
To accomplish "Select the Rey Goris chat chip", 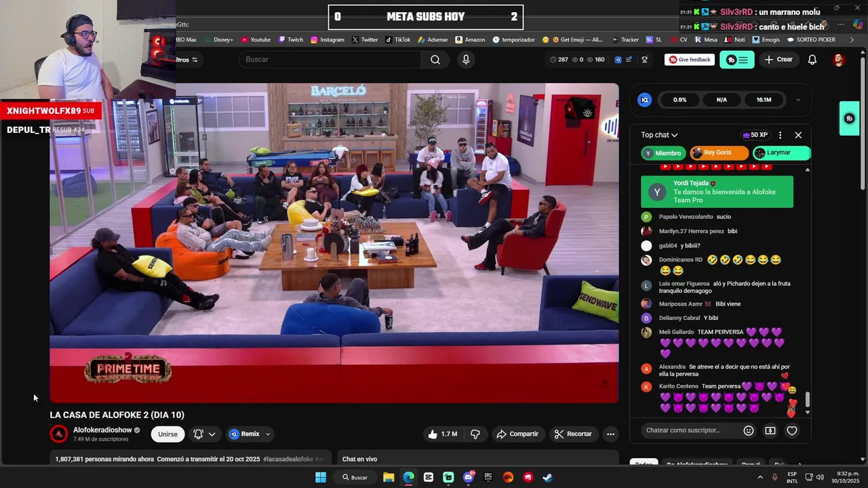I will click(x=719, y=153).
